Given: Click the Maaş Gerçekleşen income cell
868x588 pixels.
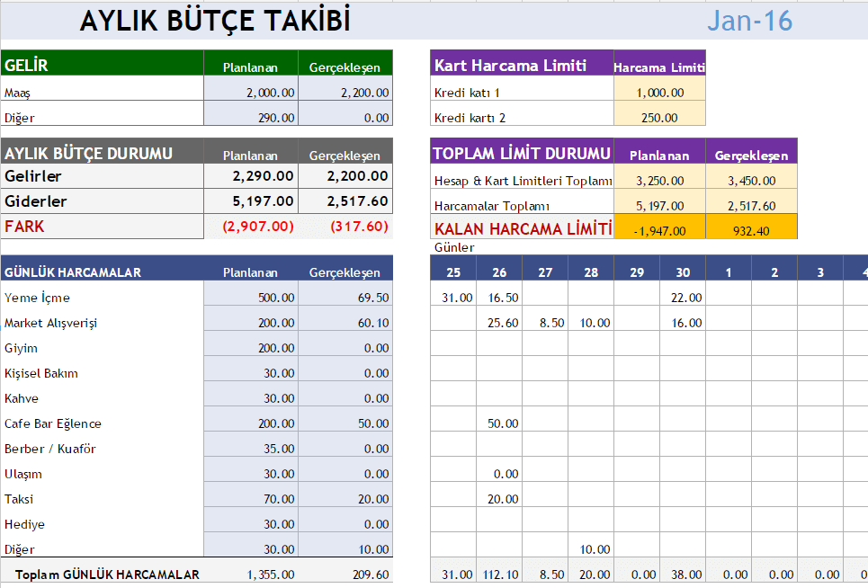Looking at the screenshot, I should (345, 92).
